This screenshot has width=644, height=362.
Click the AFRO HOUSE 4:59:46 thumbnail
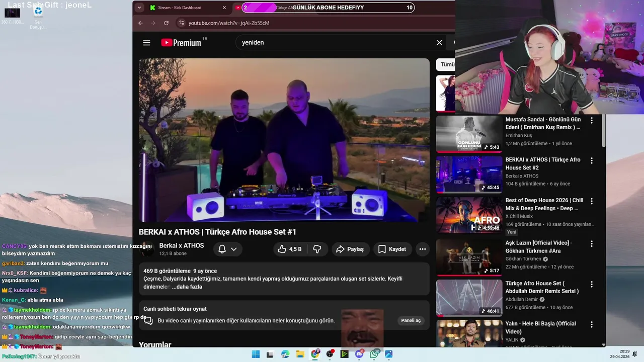click(x=469, y=215)
